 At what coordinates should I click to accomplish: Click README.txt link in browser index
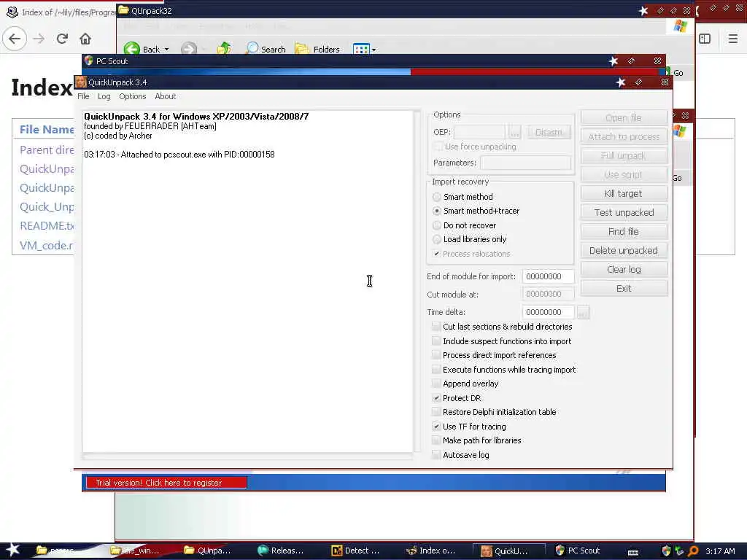pyautogui.click(x=47, y=226)
